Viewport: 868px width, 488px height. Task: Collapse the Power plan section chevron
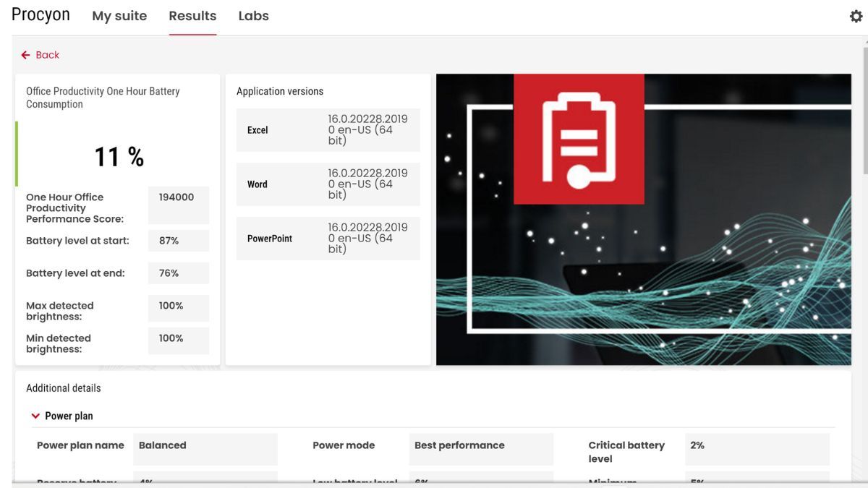coord(35,416)
